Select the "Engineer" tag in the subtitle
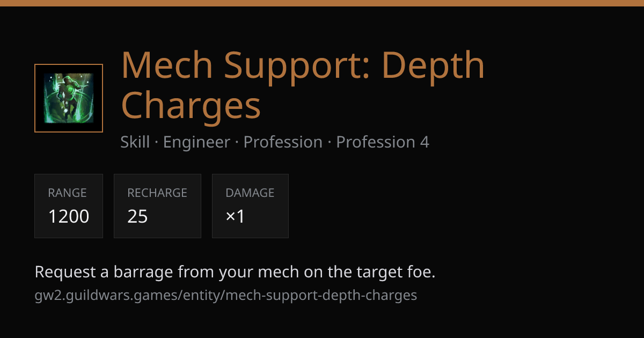 196,142
